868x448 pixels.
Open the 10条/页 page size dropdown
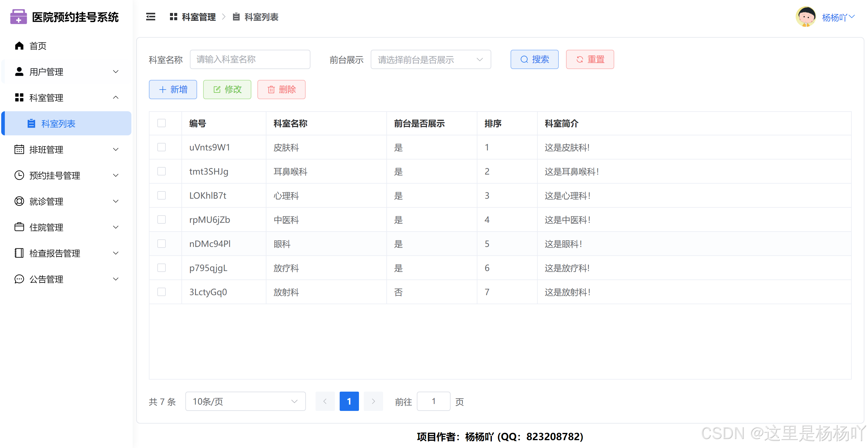pos(245,402)
